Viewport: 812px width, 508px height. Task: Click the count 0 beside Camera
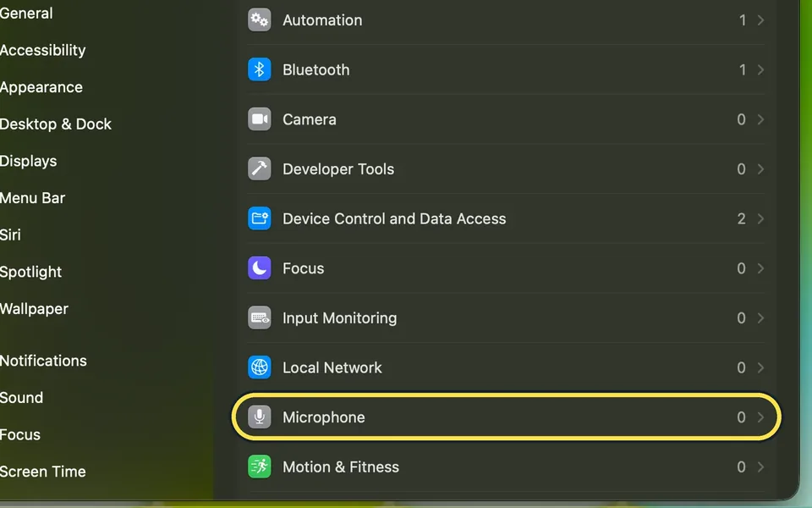coord(742,119)
